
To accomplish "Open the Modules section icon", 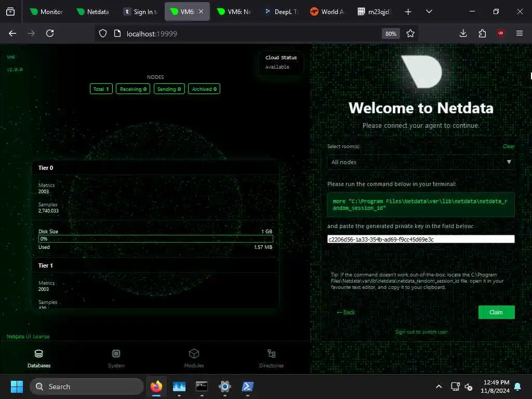I will point(194,354).
